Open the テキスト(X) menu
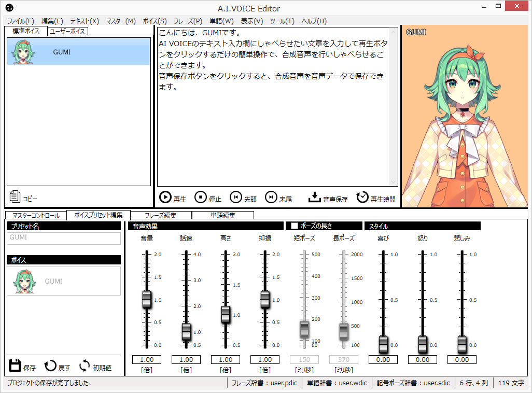 pyautogui.click(x=85, y=21)
